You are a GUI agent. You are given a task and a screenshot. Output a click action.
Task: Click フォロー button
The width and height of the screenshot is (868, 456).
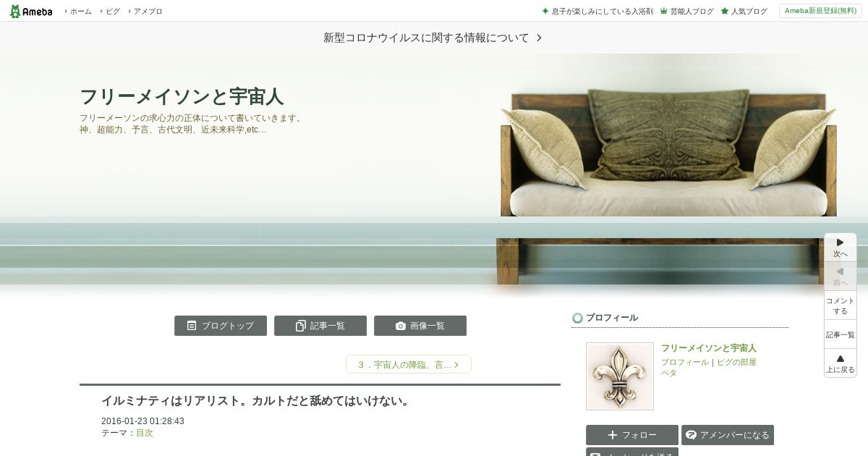pos(632,435)
